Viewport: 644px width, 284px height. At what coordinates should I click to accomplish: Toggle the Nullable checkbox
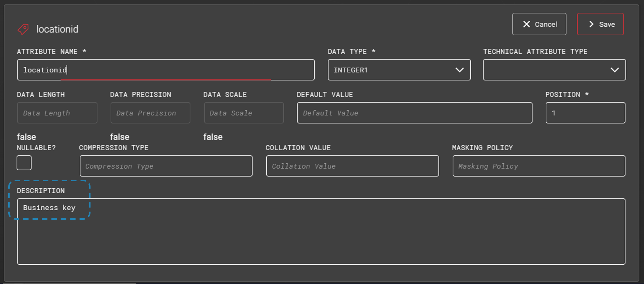pyautogui.click(x=24, y=163)
